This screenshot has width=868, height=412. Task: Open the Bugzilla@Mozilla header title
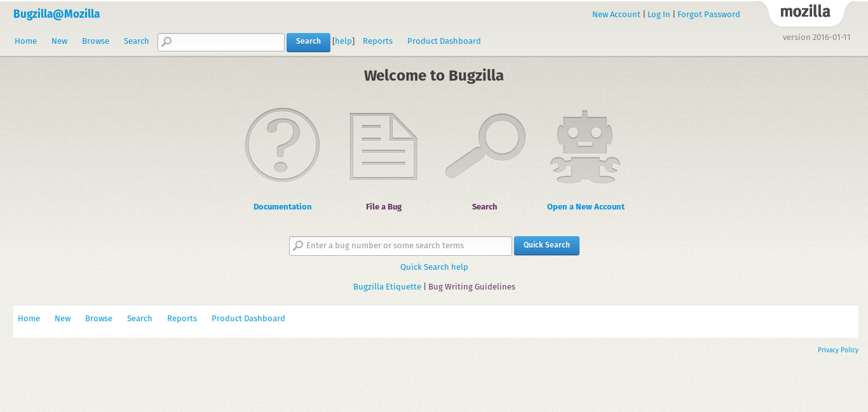tap(57, 14)
